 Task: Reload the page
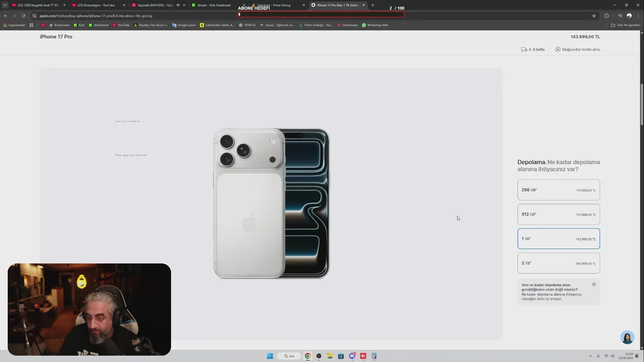(x=23, y=16)
